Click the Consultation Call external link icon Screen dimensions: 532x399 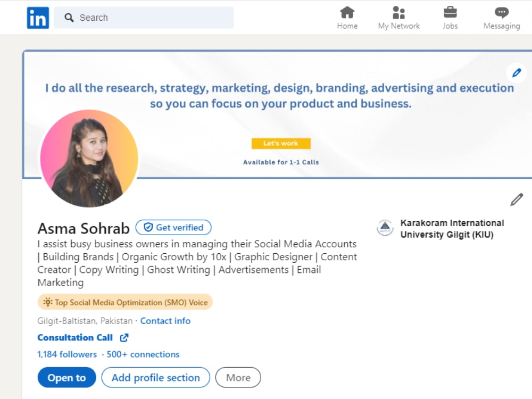pyautogui.click(x=124, y=338)
